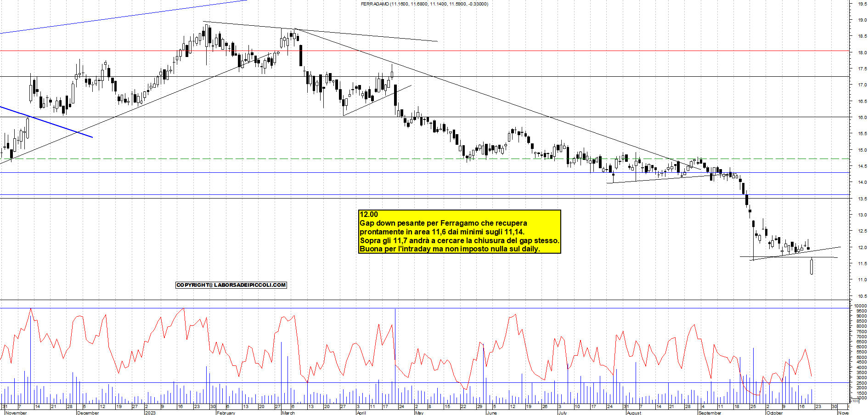Screen dimensions: 868x415
Task: Click the 15.5 label on the price axis
Action: [x=862, y=134]
